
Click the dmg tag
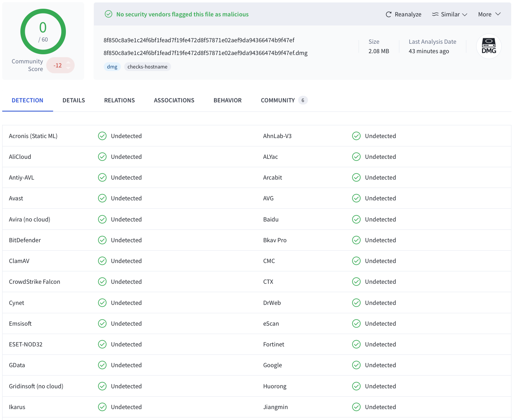pyautogui.click(x=112, y=67)
